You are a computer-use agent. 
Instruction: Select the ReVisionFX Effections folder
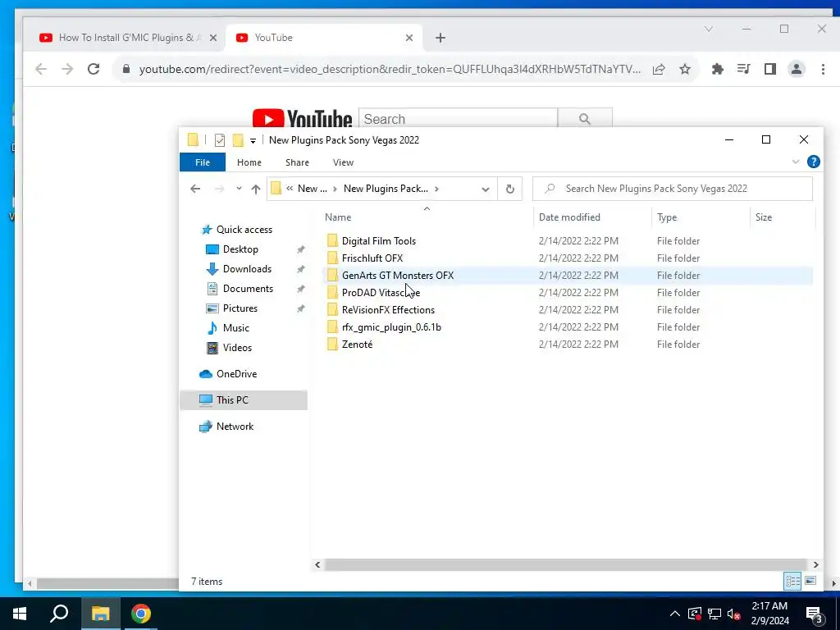(388, 309)
